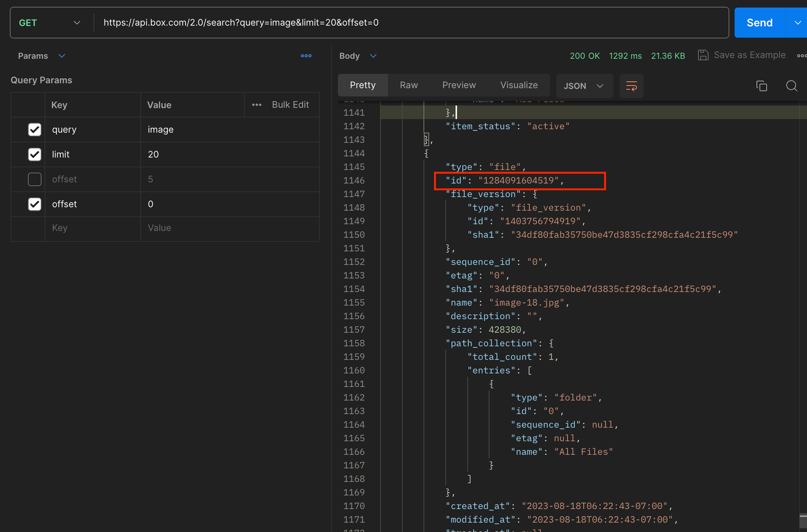Open the JSON format dropdown
Image resolution: width=807 pixels, height=532 pixels.
click(x=584, y=86)
